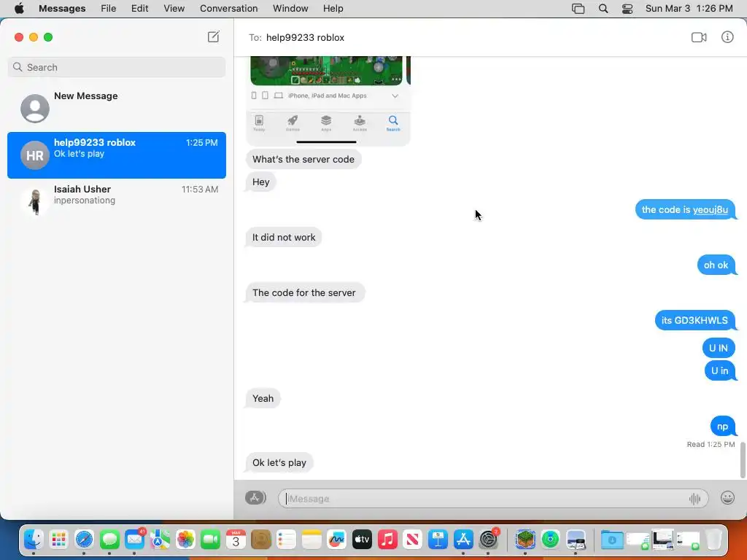Open Keynote from the dock

[x=438, y=540]
